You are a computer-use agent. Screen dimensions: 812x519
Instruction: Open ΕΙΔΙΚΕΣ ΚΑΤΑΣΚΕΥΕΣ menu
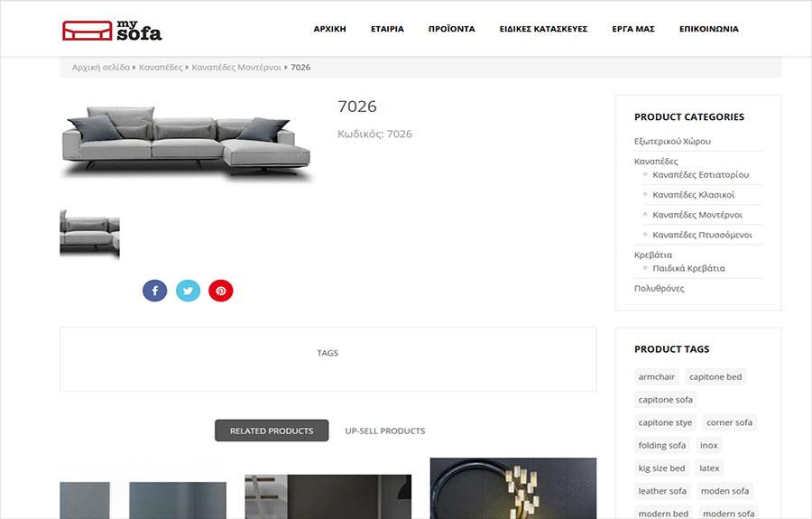tap(543, 29)
